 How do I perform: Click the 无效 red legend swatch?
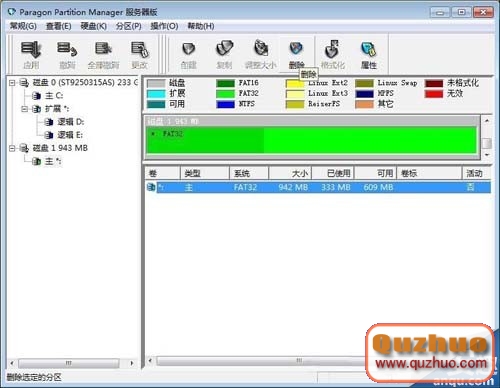434,94
